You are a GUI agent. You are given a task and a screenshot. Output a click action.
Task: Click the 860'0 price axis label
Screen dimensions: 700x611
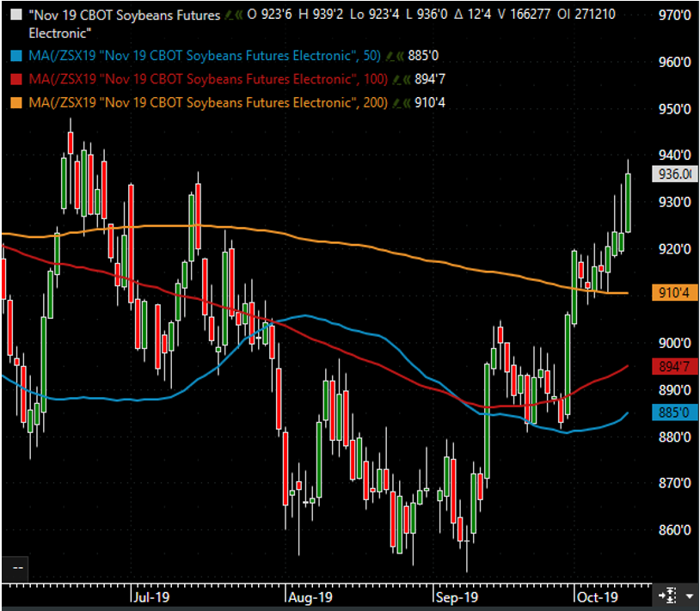coord(675,530)
